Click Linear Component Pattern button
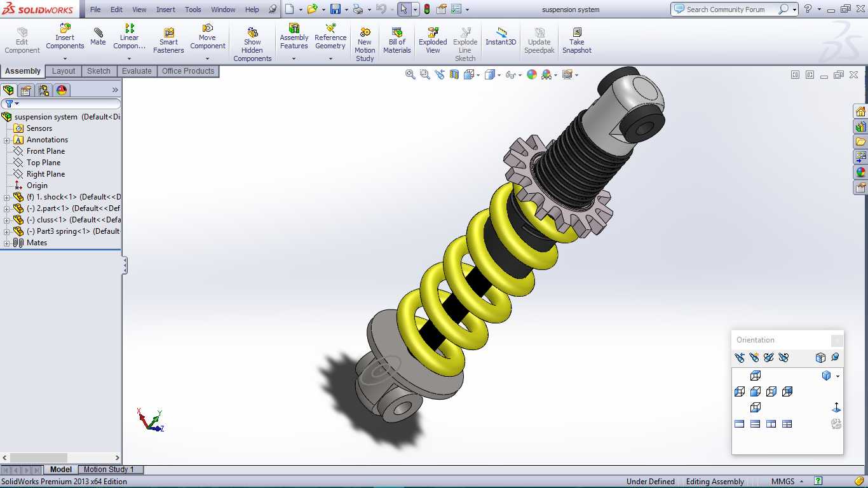The image size is (868, 488). (x=129, y=37)
